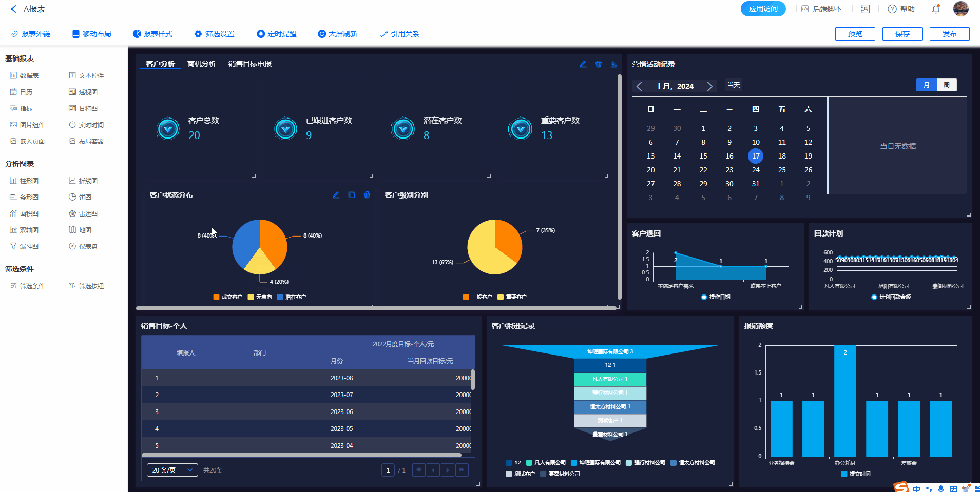Screen dimensions: 980x492
Task: Delete the 客户状态分布 chart via trash icon
Action: pos(367,195)
